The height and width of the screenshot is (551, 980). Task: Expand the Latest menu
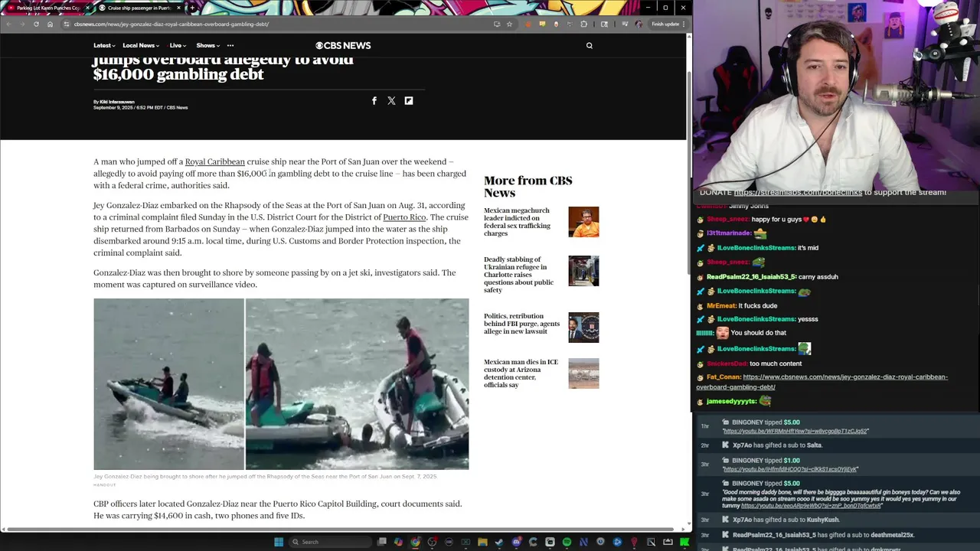click(x=104, y=45)
